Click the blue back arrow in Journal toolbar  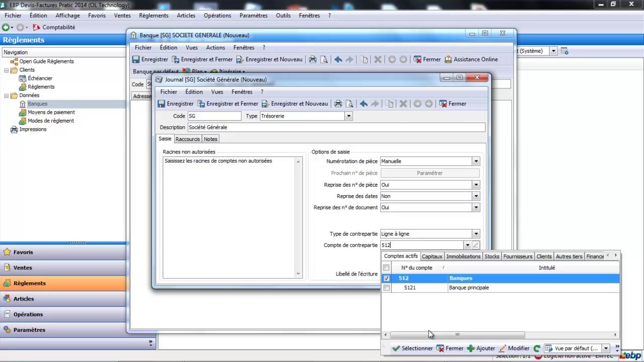(x=364, y=104)
